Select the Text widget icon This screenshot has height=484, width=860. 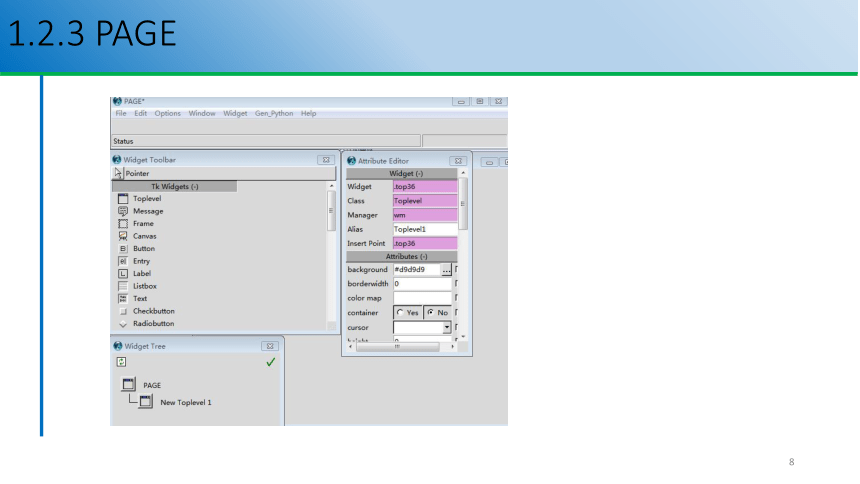point(123,299)
